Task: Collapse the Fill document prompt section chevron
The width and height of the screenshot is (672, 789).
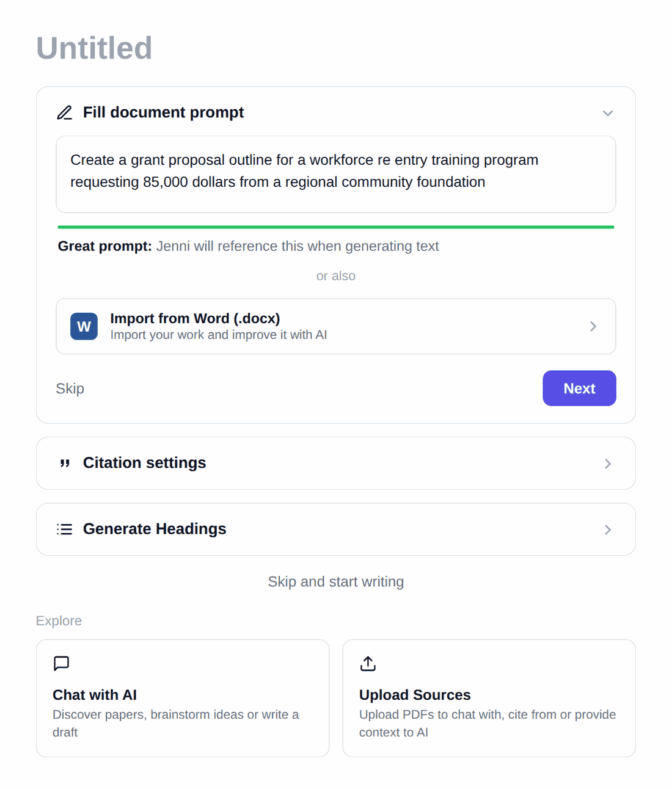Action: click(608, 113)
